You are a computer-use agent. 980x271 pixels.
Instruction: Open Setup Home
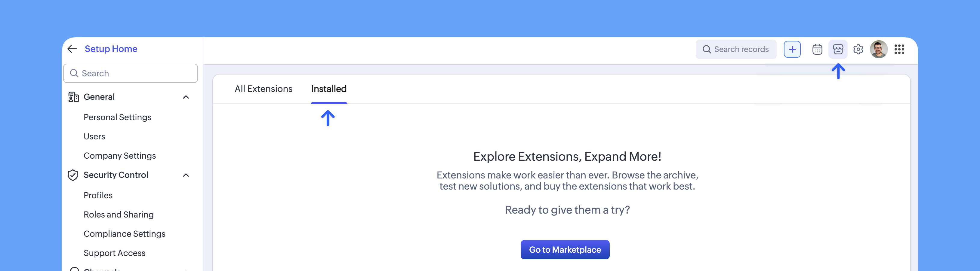(x=111, y=49)
